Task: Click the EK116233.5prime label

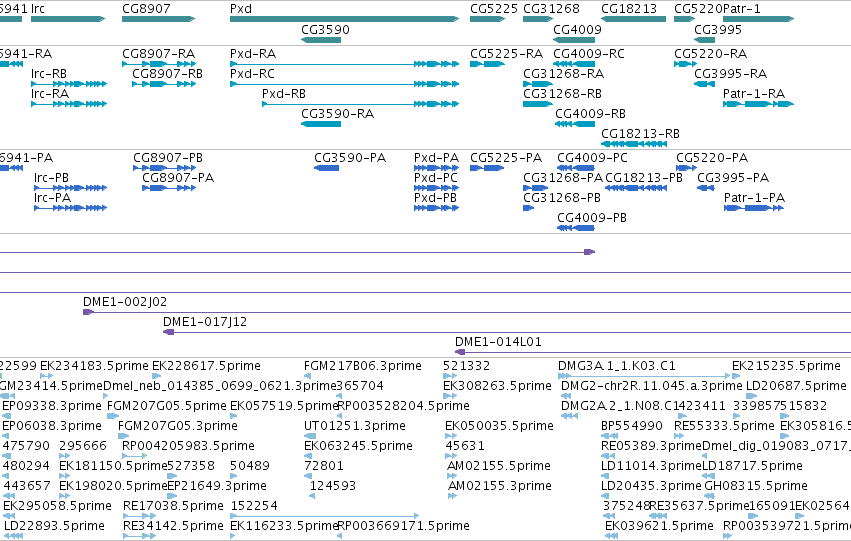Action: [284, 526]
